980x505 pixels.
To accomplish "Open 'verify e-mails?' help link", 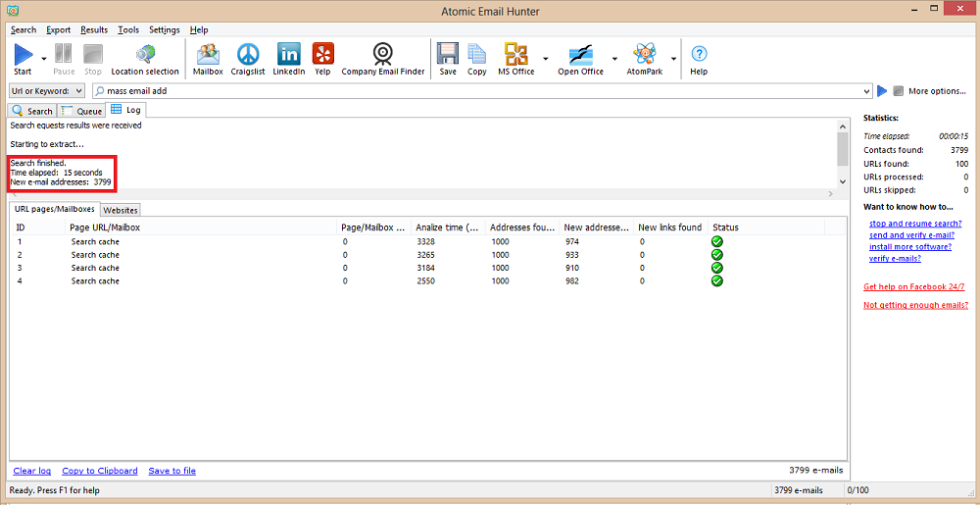I will click(x=895, y=259).
